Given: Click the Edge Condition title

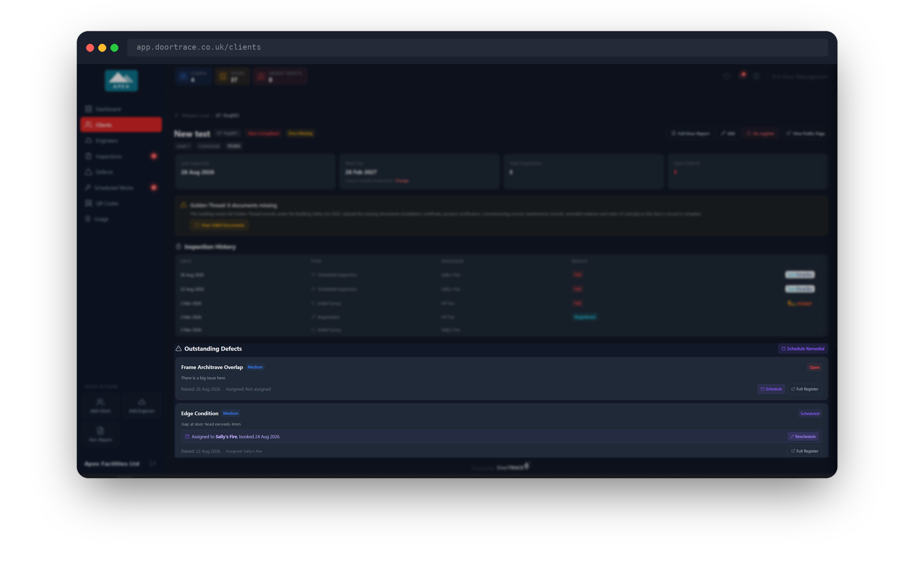Looking at the screenshot, I should pos(200,413).
